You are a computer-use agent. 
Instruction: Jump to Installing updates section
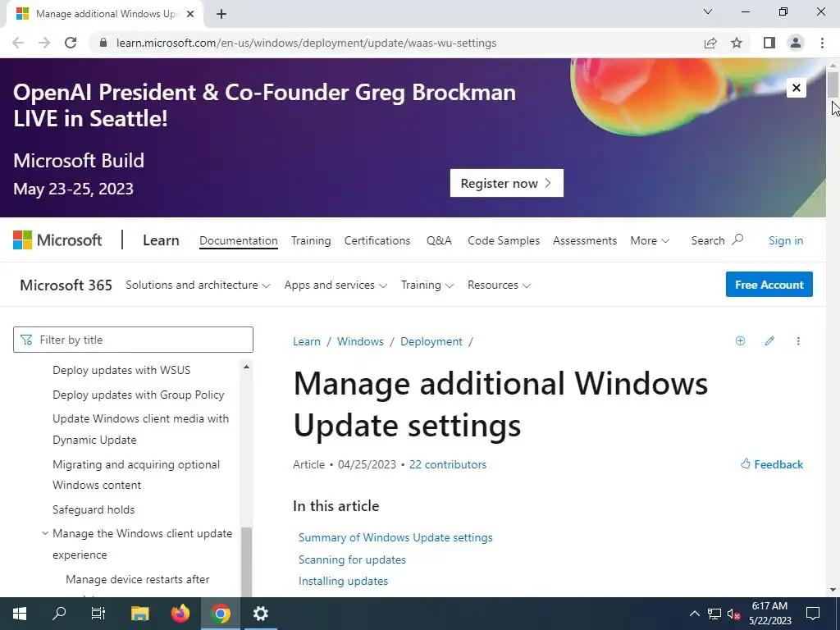[343, 581]
